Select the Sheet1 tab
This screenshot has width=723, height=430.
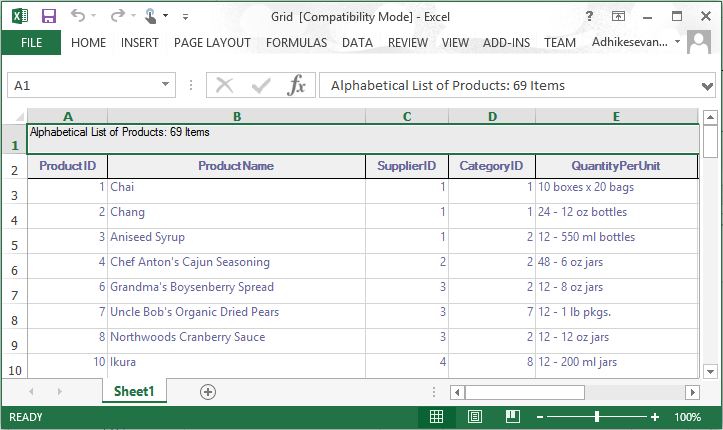pos(134,391)
